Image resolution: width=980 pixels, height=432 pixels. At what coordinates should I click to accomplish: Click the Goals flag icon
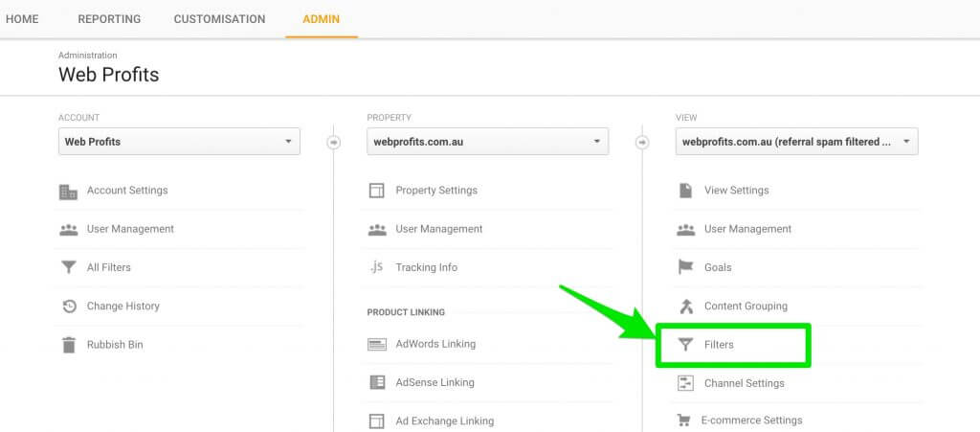pyautogui.click(x=685, y=267)
